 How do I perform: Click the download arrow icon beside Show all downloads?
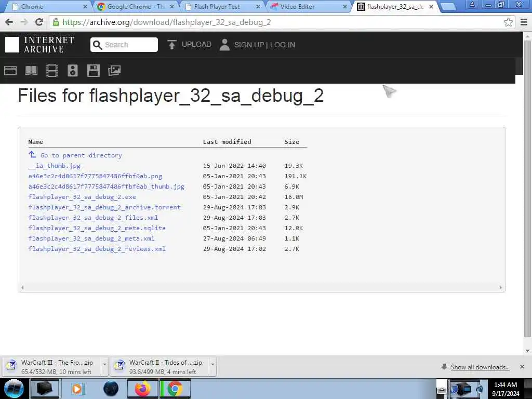point(444,367)
